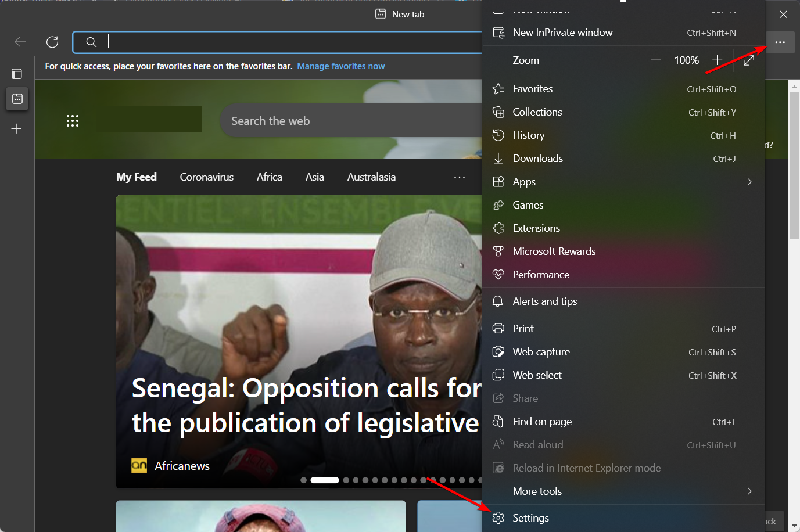Click the Settings gear icon
The width and height of the screenshot is (800, 532).
[x=498, y=518]
